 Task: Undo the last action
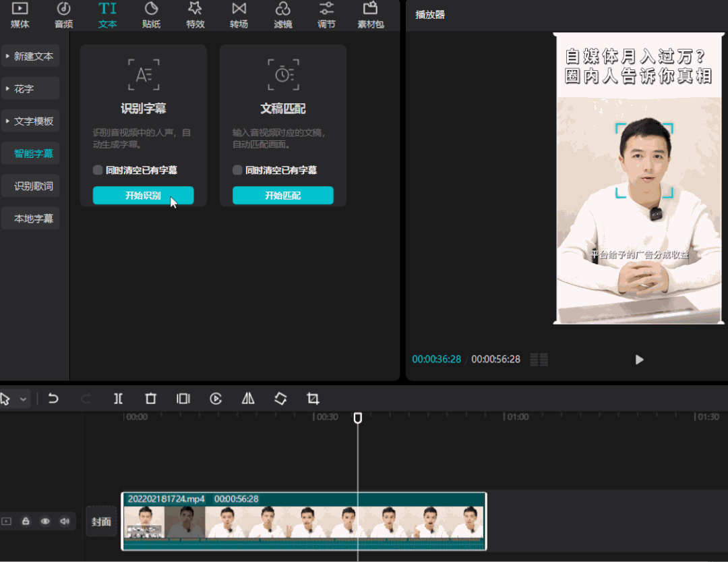pyautogui.click(x=53, y=398)
